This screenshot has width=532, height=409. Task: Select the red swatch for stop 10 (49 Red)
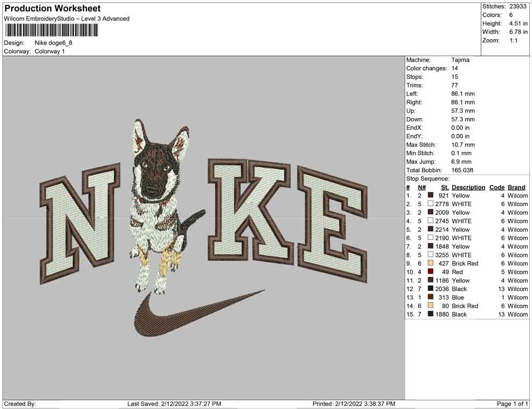coord(430,272)
